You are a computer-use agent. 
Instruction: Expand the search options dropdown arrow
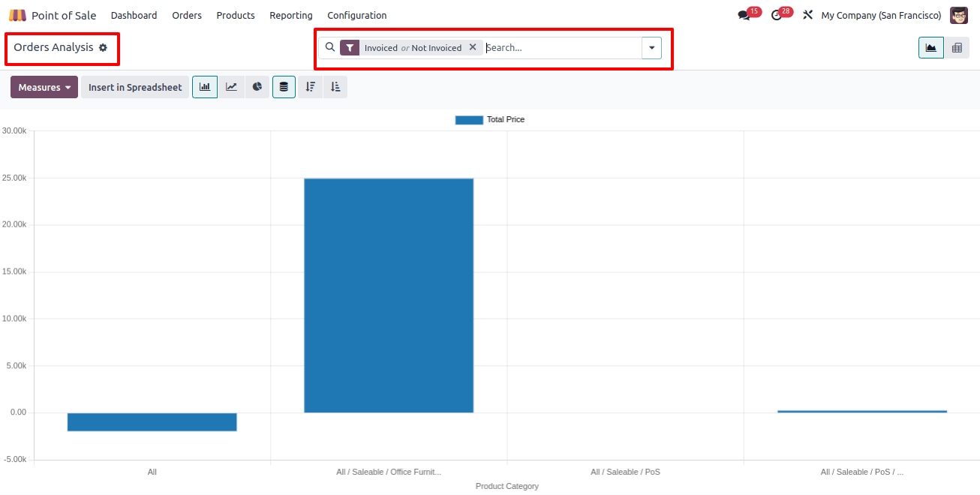click(651, 47)
